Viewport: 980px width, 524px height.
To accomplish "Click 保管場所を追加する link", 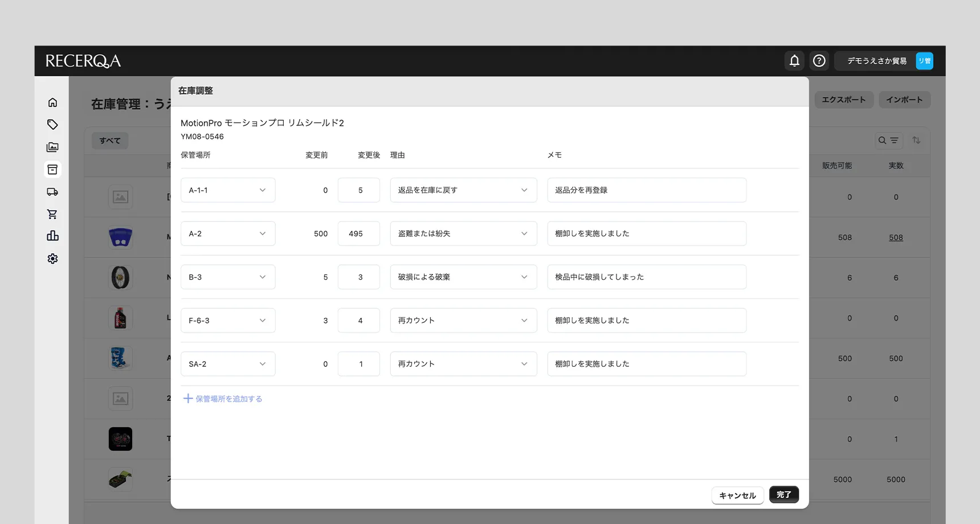I will [223, 399].
